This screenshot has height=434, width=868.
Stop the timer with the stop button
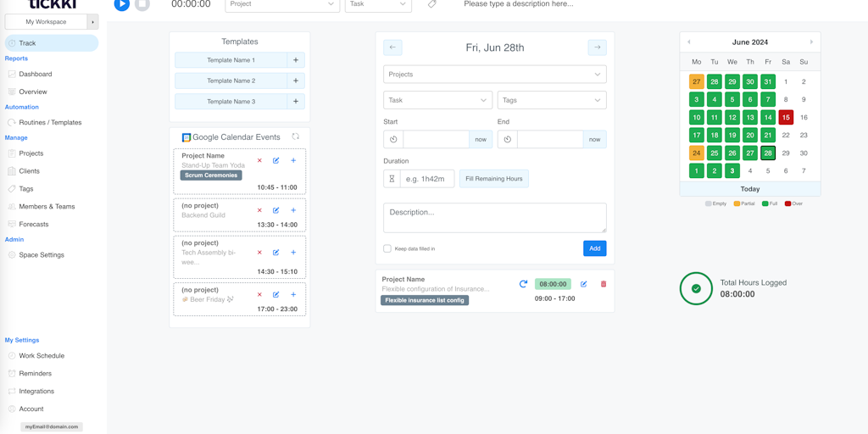coord(142,4)
